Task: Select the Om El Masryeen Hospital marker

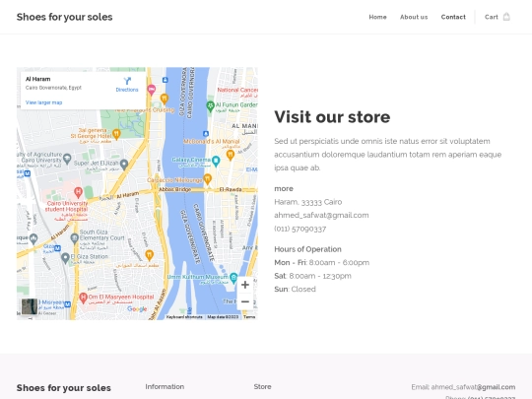Action: tap(83, 299)
